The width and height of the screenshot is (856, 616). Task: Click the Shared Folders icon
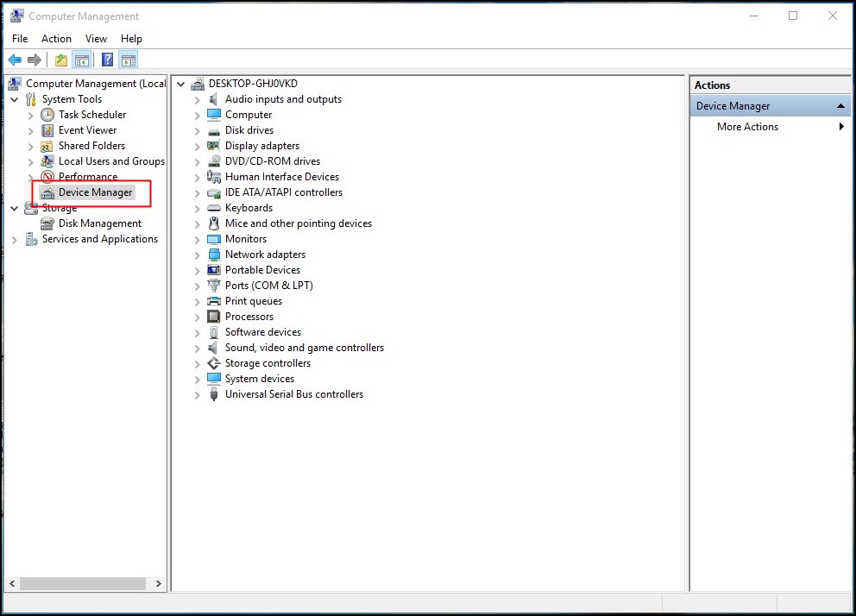(x=47, y=146)
